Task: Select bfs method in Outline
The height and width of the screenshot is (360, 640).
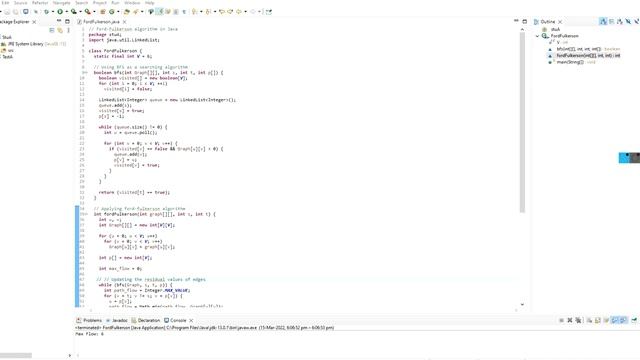Action: pyautogui.click(x=584, y=49)
